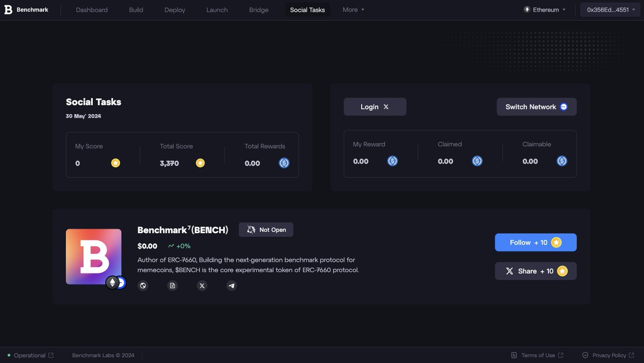Click the My Reward coin icon

click(393, 161)
